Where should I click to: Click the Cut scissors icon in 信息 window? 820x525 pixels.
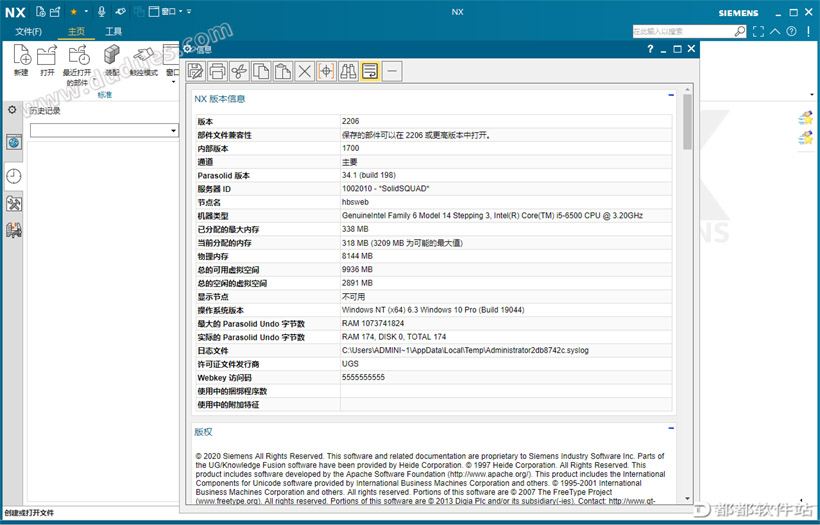(x=239, y=71)
